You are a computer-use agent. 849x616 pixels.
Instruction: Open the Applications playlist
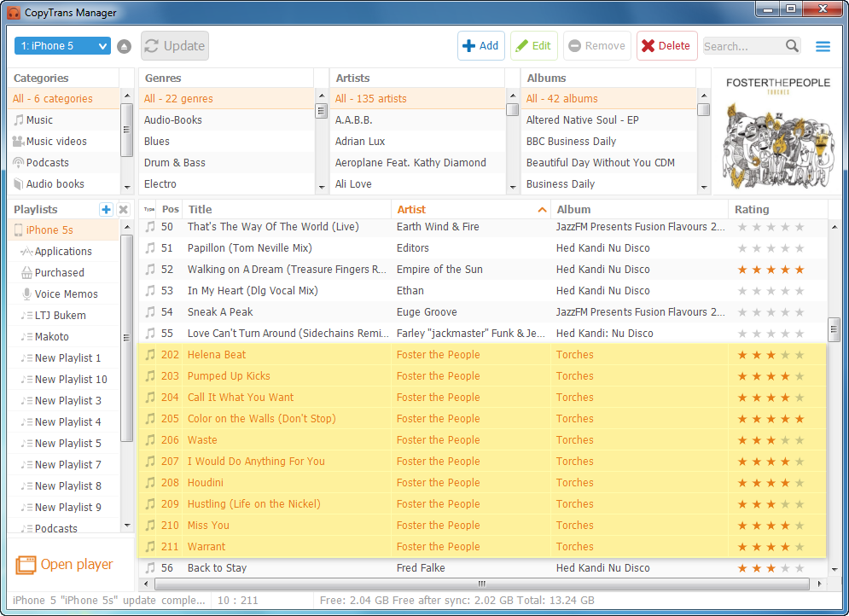coord(63,251)
